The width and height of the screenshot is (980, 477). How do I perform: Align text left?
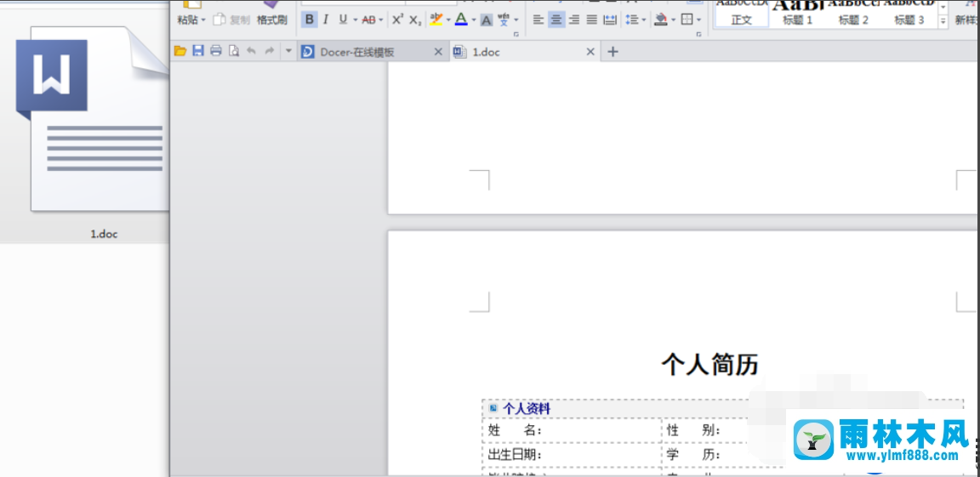(538, 20)
